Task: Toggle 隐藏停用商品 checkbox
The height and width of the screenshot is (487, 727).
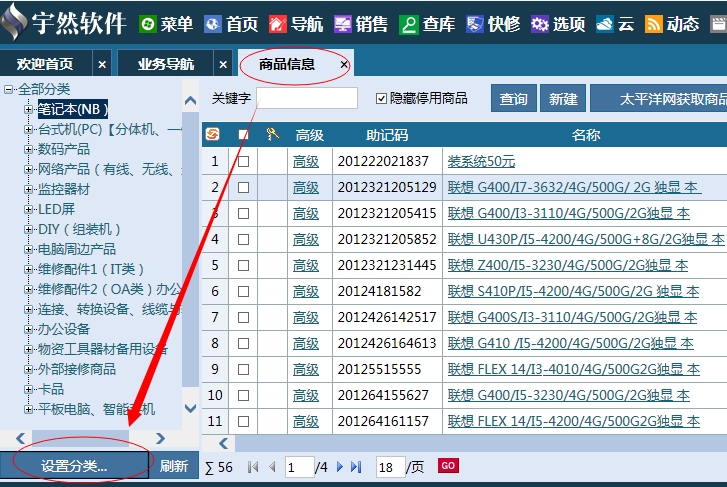Action: [x=381, y=98]
